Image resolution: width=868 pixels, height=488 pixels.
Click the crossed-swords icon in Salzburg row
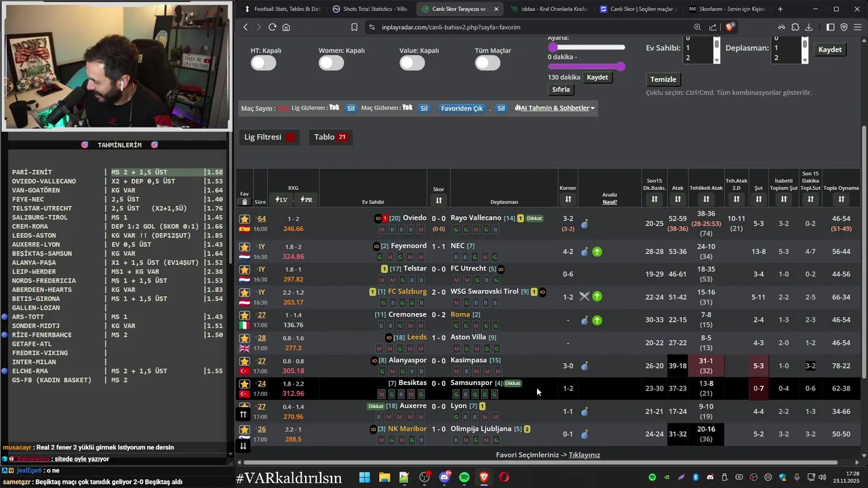point(585,296)
